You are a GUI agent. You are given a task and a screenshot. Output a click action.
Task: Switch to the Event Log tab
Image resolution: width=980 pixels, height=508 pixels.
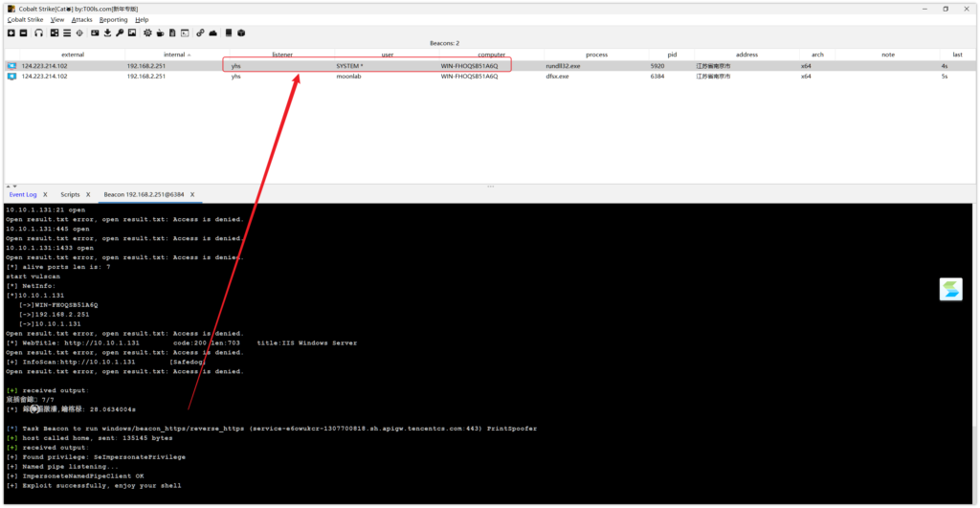[23, 195]
